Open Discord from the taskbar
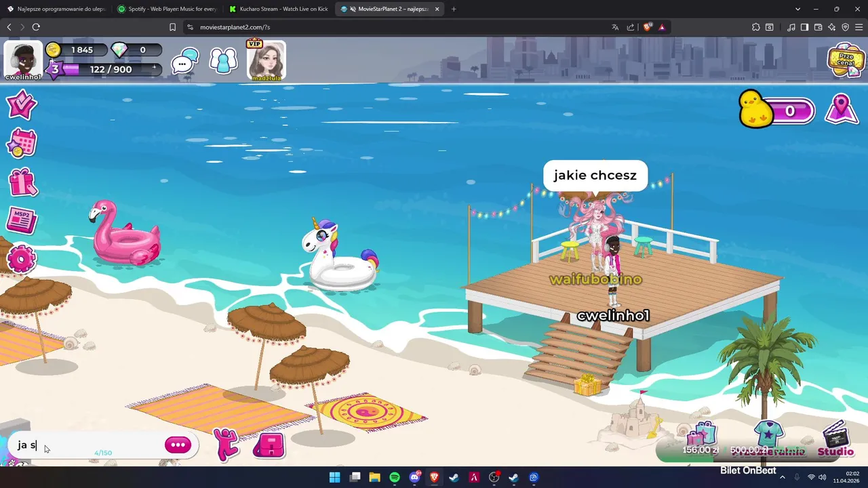The image size is (868, 488). point(414,477)
